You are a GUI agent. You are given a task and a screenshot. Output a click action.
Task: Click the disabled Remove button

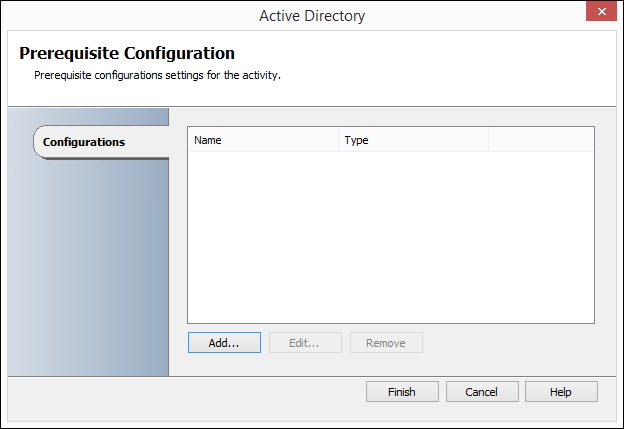(386, 343)
